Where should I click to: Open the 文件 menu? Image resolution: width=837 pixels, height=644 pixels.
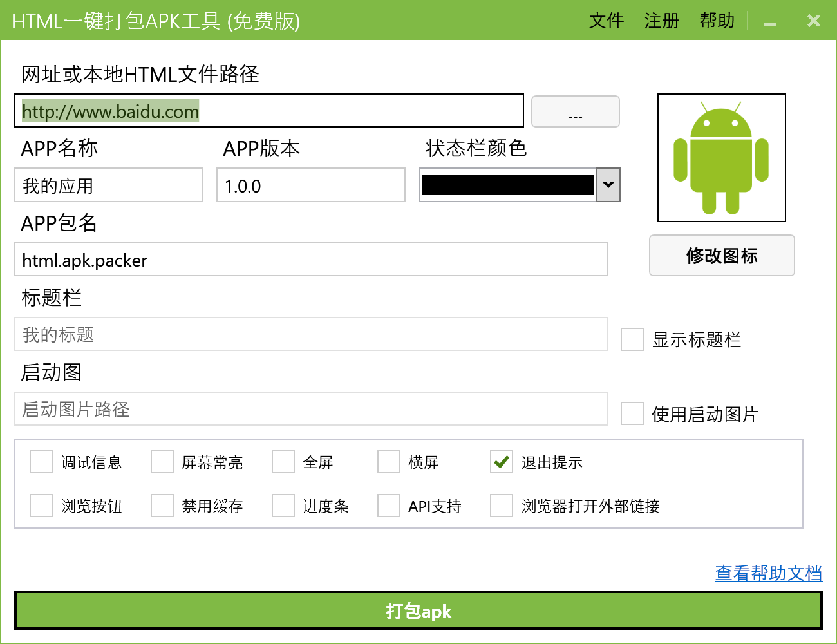606,21
